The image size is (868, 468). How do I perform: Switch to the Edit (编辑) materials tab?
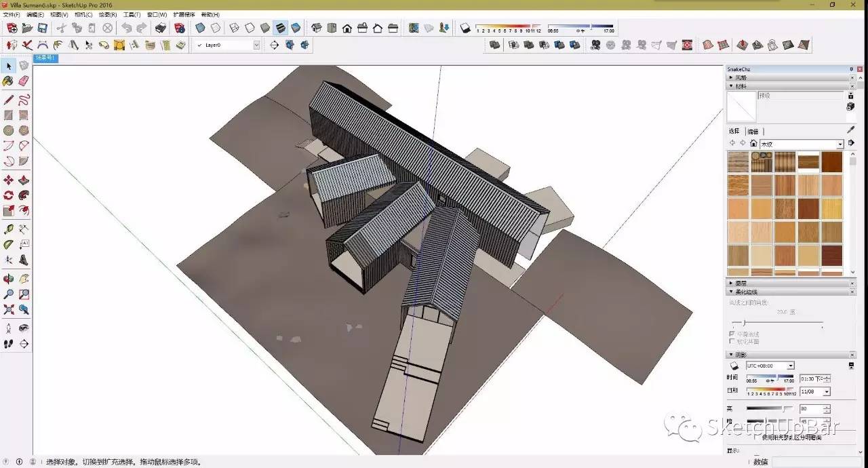click(753, 132)
